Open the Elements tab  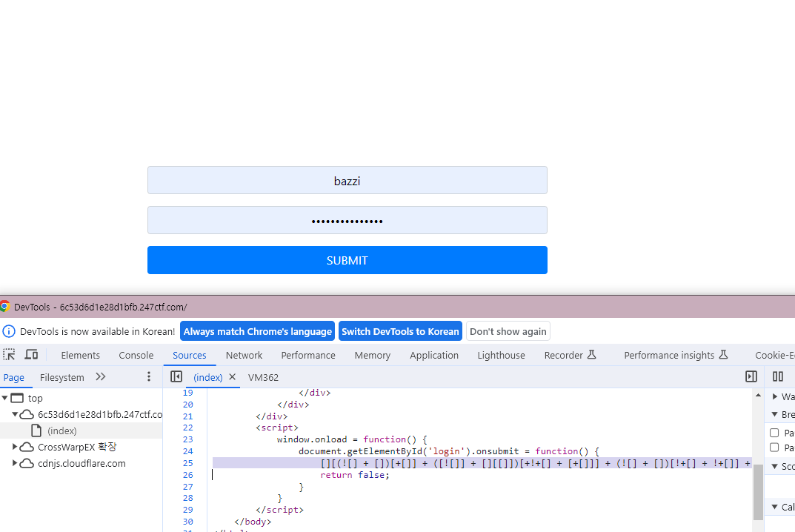[80, 355]
